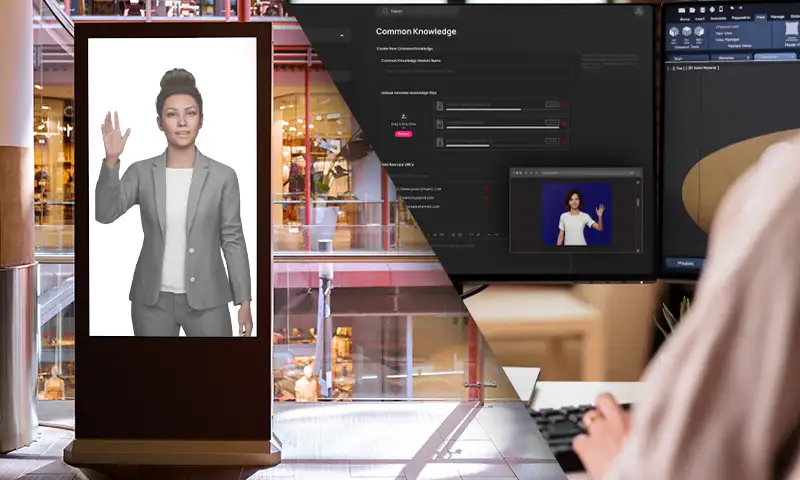Delete the second uploaded knowledge file
Screen dimensions: 800x480
[x=564, y=124]
